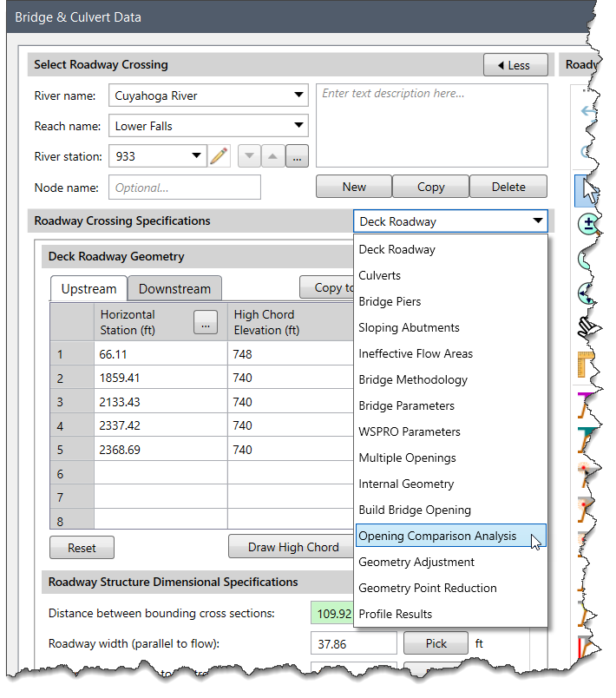
Task: Activate the select pointer tool
Action: click(588, 190)
